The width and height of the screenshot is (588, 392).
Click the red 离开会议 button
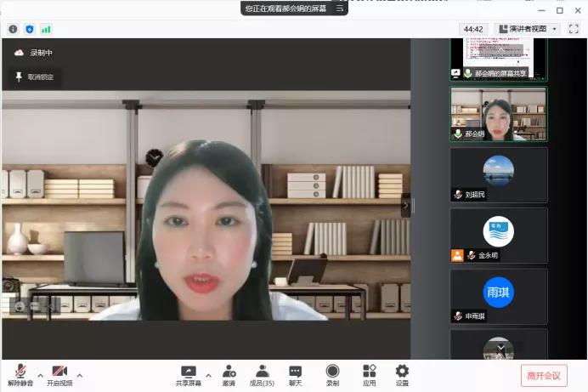pyautogui.click(x=544, y=376)
